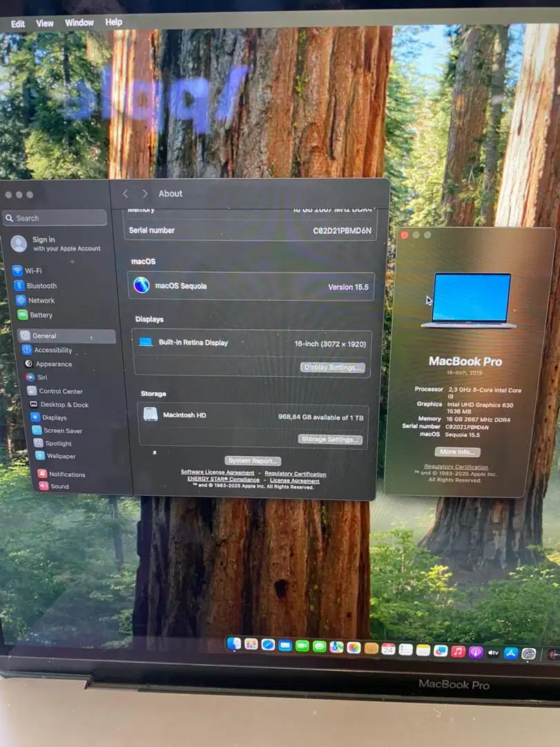
Task: Click the Storage Settings button
Action: pos(330,439)
